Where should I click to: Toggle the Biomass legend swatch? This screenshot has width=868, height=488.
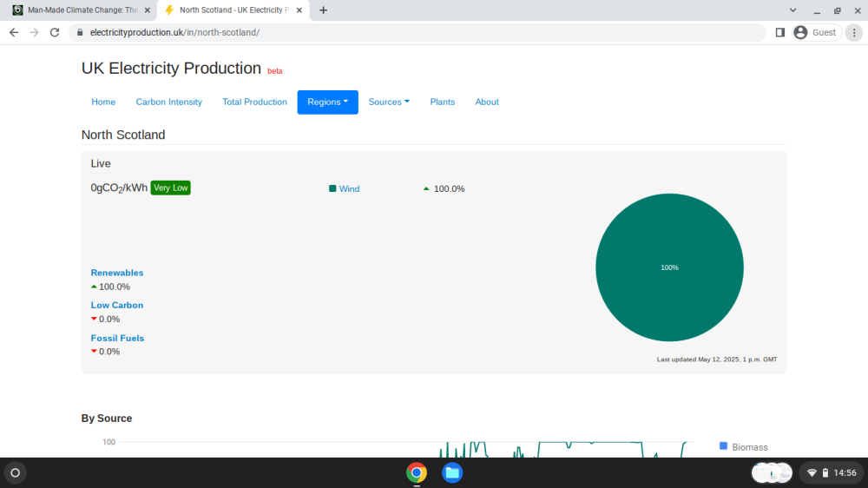coord(723,446)
